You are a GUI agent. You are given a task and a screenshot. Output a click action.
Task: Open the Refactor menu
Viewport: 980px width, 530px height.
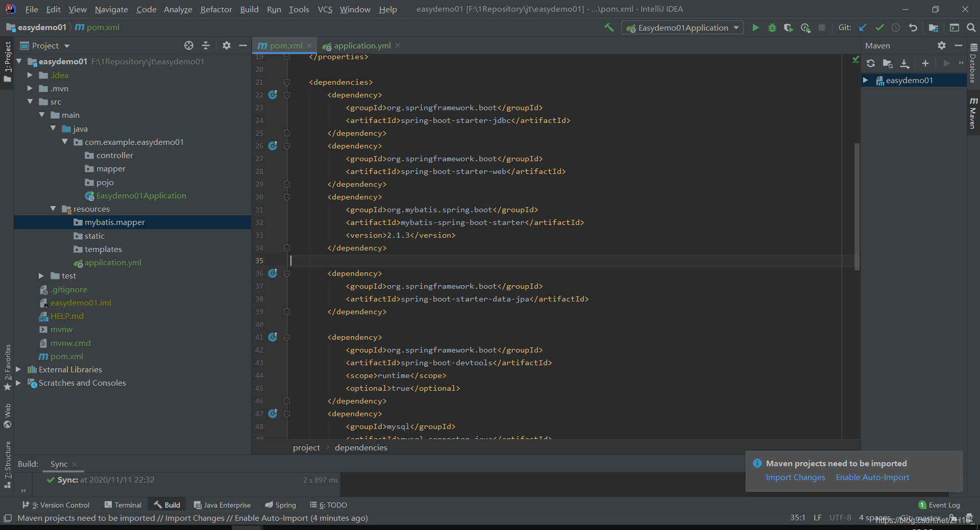[216, 9]
